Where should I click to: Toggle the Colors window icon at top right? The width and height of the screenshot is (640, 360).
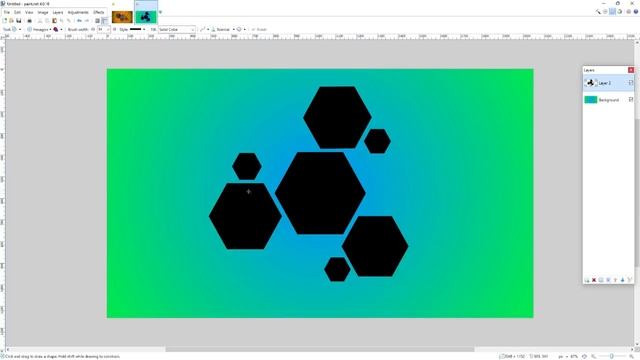pyautogui.click(x=620, y=12)
